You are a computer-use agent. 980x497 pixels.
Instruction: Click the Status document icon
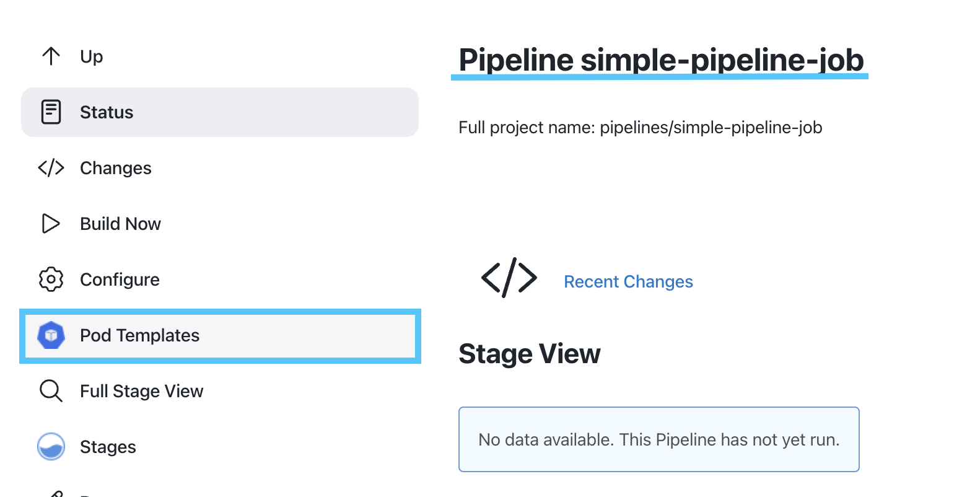[x=51, y=112]
